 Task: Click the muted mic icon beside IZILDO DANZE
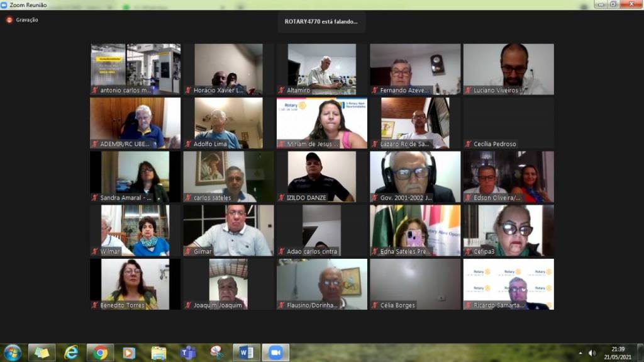coord(282,198)
